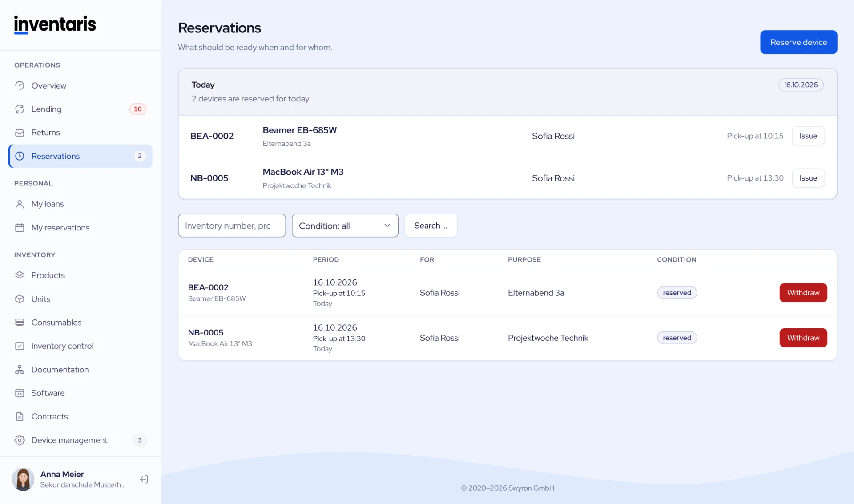This screenshot has height=504, width=854.
Task: Expand the Condition: all dropdown
Action: tap(345, 226)
